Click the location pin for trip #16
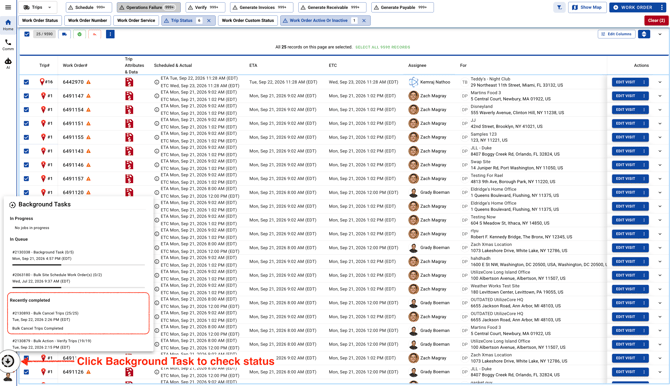Image resolution: width=670 pixels, height=386 pixels. pyautogui.click(x=42, y=82)
